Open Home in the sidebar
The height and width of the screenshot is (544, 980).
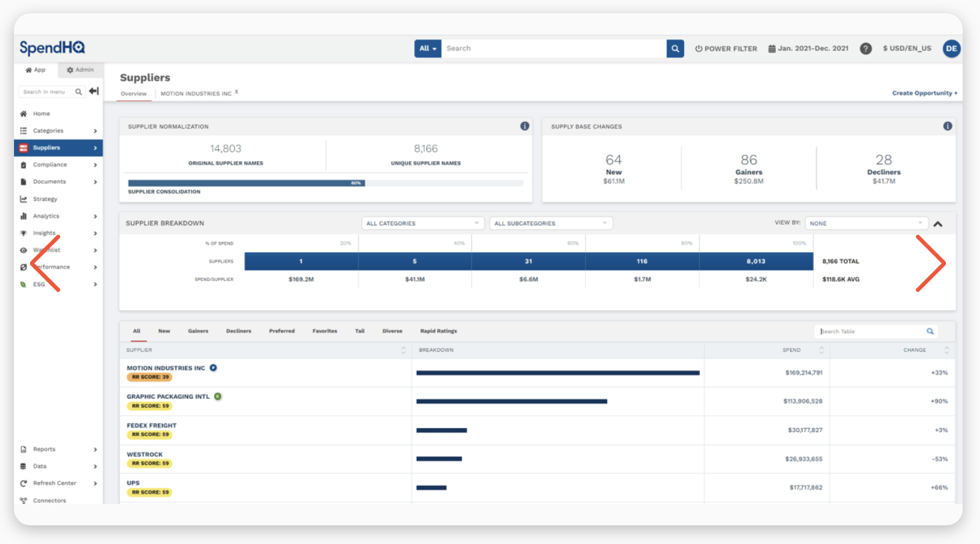pyautogui.click(x=41, y=114)
